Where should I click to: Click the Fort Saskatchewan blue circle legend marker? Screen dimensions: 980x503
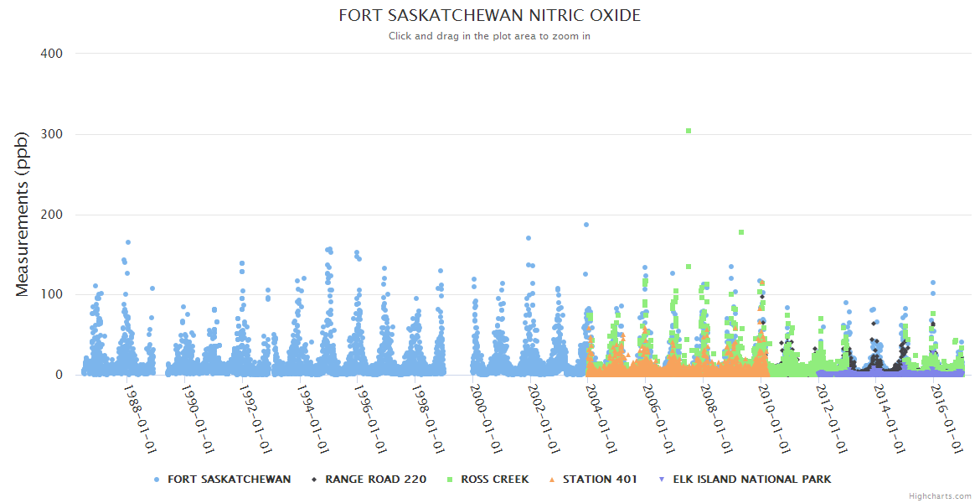click(x=157, y=480)
